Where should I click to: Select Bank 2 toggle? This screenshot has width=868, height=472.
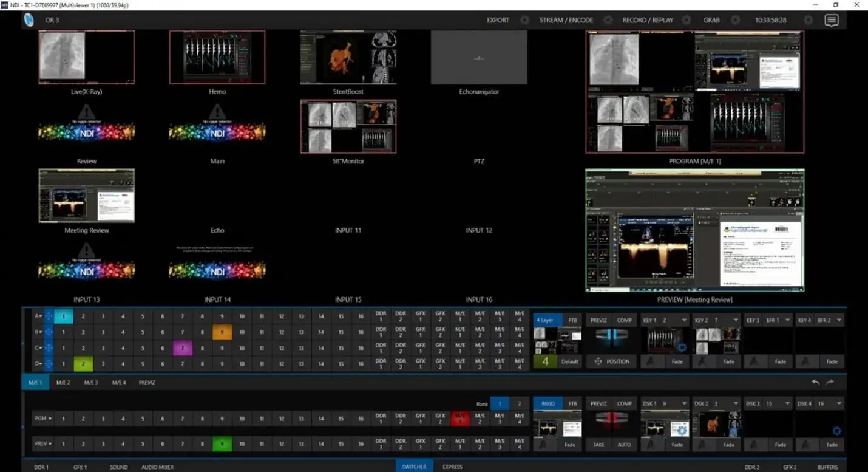(x=518, y=403)
